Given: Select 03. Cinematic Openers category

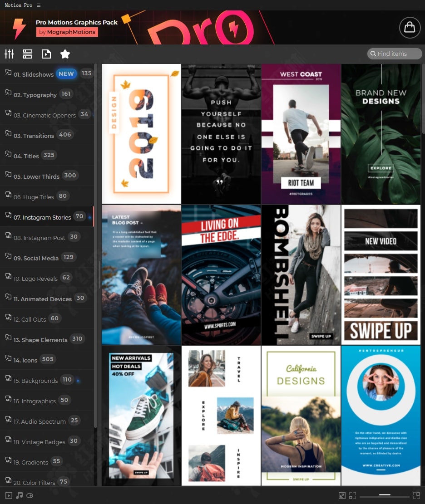Looking at the screenshot, I should pyautogui.click(x=47, y=115).
